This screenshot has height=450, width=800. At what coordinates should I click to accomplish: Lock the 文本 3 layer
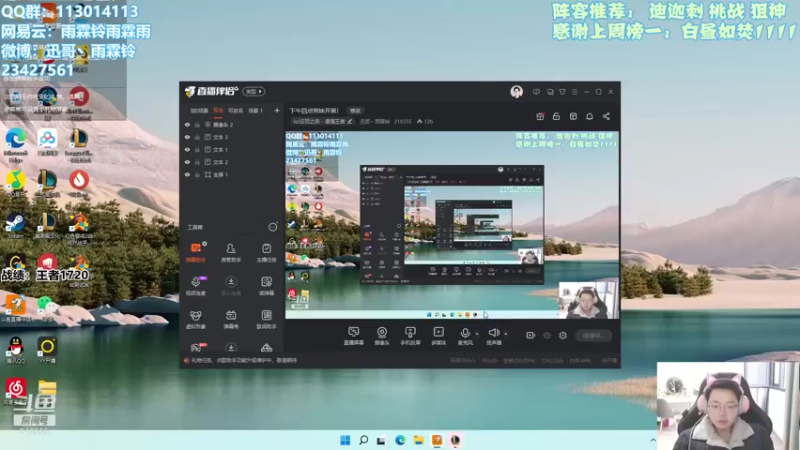click(x=197, y=137)
